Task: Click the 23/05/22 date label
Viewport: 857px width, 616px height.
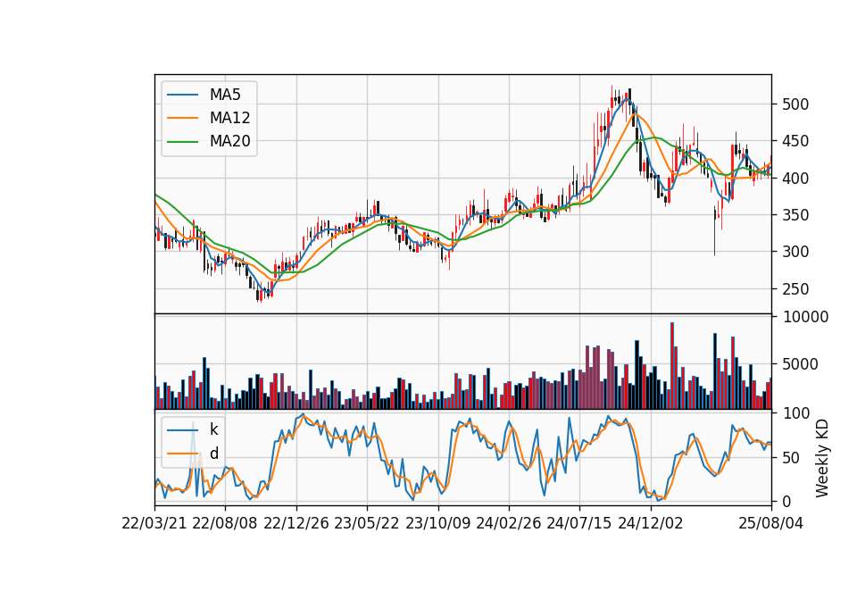Action: [367, 523]
